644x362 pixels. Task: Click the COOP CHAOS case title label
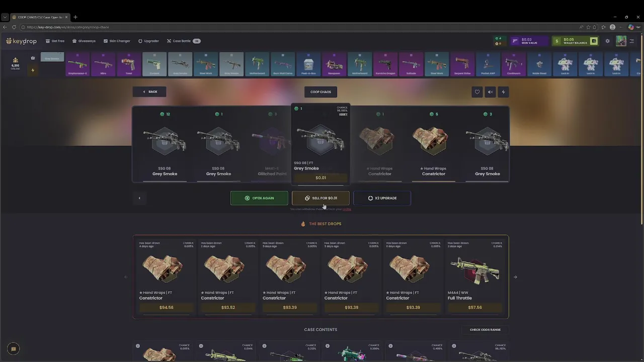(320, 92)
